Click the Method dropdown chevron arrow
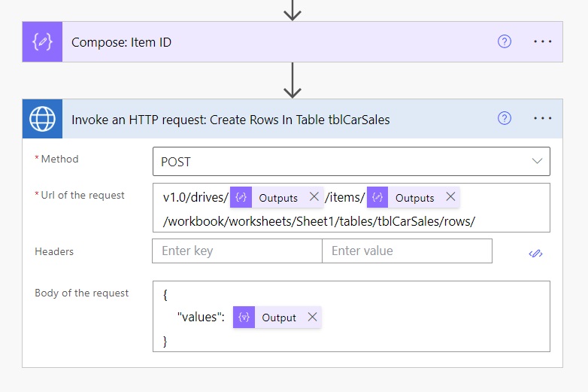 tap(537, 161)
